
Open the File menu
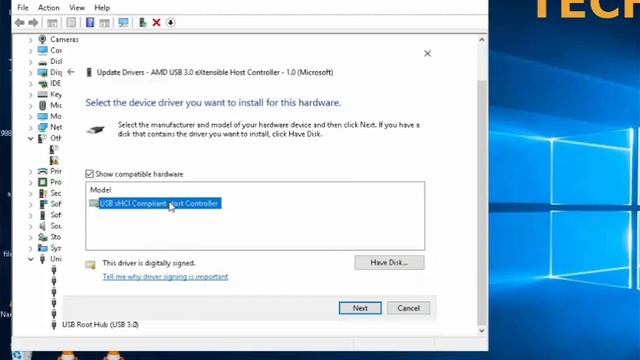(22, 7)
